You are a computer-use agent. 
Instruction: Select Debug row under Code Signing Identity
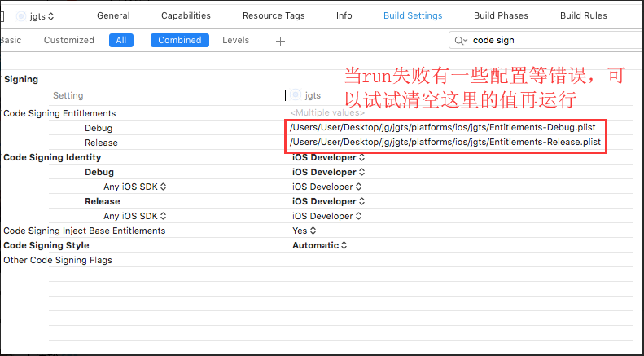click(99, 172)
